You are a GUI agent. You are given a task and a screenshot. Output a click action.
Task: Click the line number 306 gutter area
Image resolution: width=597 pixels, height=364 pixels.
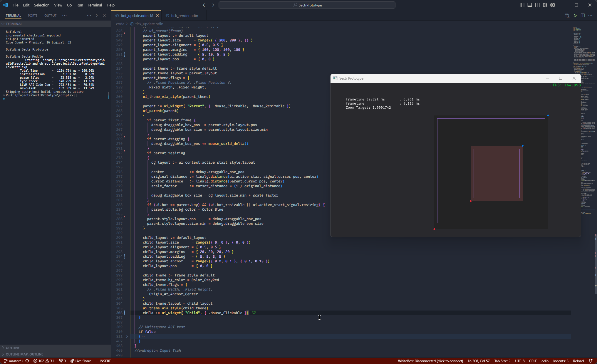(120, 313)
